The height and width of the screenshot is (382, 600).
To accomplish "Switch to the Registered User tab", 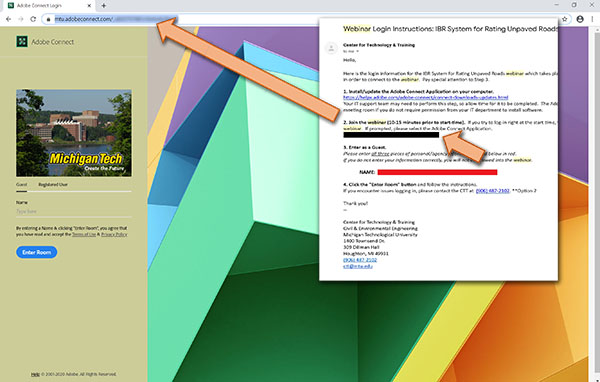I will [53, 184].
